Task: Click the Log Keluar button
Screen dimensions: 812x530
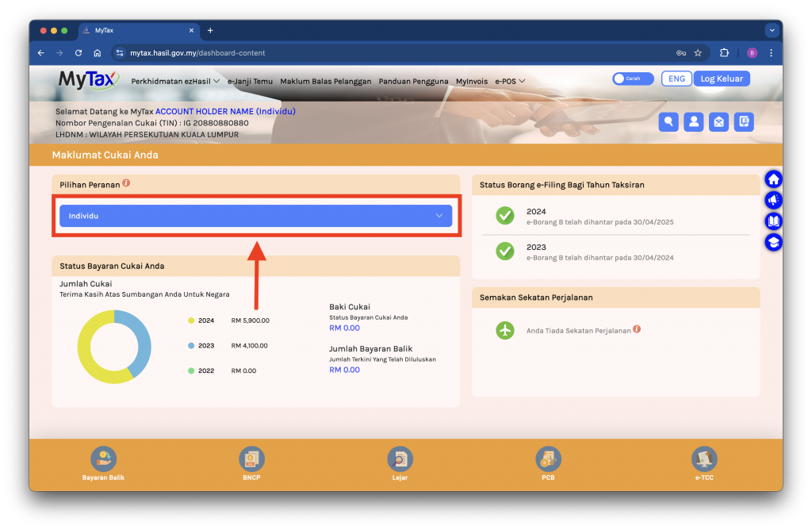Action: click(722, 79)
